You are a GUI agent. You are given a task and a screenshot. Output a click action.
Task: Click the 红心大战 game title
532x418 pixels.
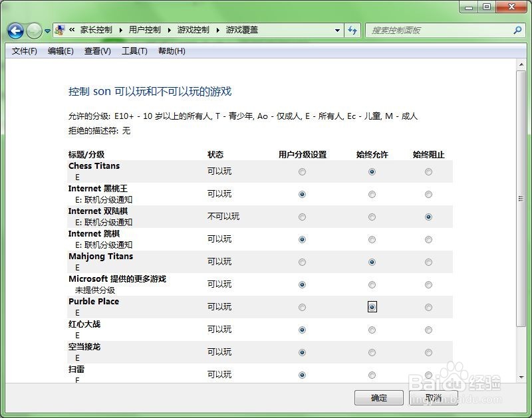pyautogui.click(x=84, y=324)
